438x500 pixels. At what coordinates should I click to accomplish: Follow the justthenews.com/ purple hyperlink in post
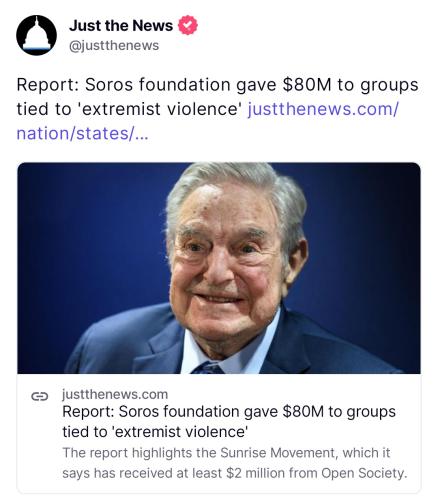click(323, 109)
